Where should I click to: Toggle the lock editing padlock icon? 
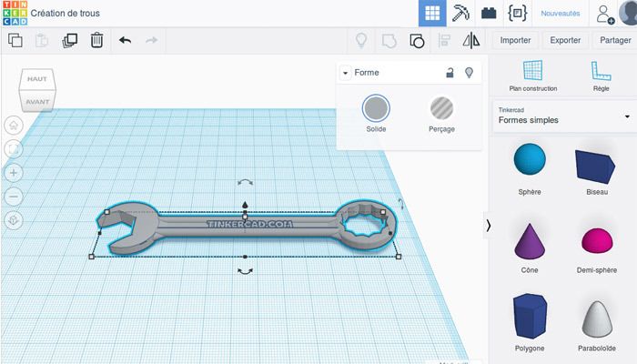coord(450,73)
